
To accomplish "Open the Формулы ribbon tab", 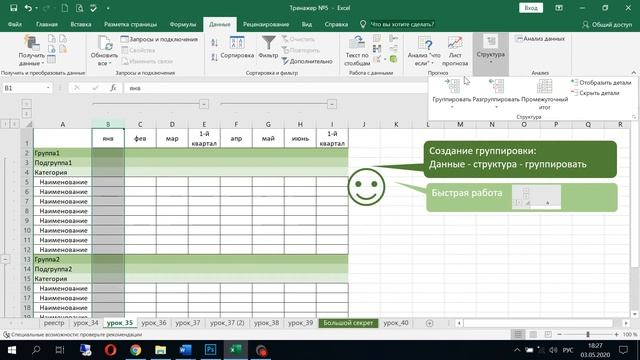I will [x=183, y=24].
